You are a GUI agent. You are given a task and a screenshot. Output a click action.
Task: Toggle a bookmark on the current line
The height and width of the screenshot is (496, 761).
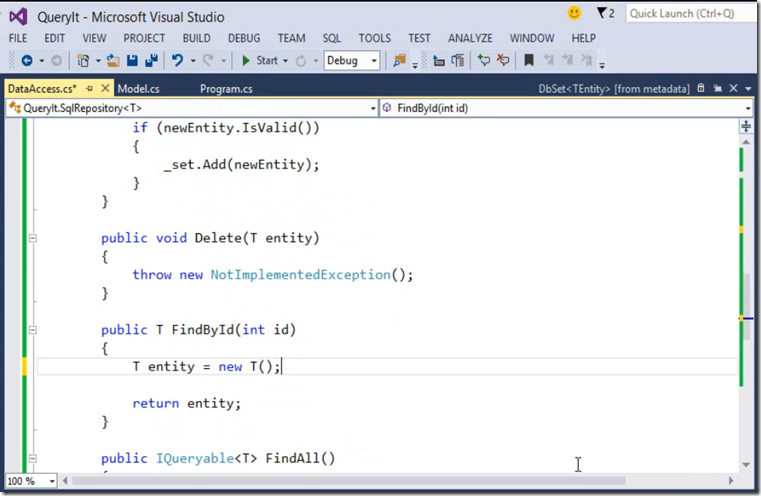pyautogui.click(x=529, y=60)
